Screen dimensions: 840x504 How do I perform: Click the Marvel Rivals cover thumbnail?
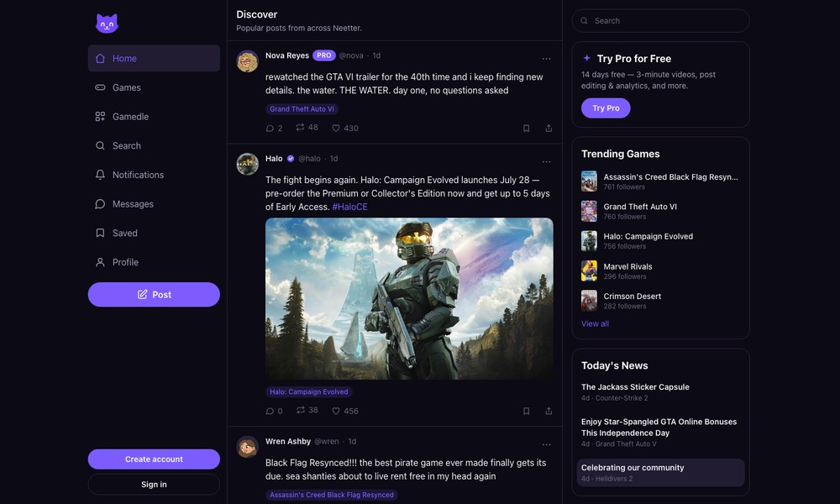tap(590, 271)
